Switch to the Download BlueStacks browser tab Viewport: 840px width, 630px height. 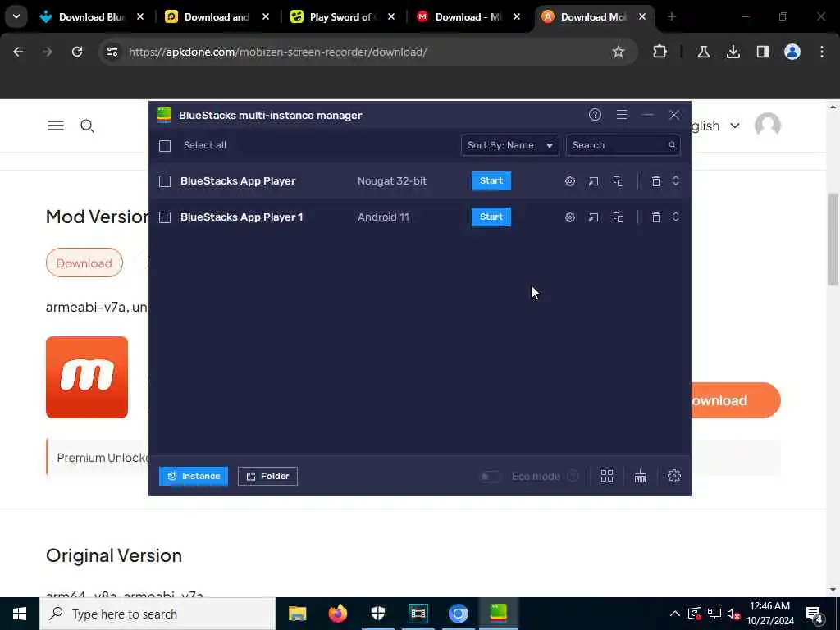(x=91, y=17)
